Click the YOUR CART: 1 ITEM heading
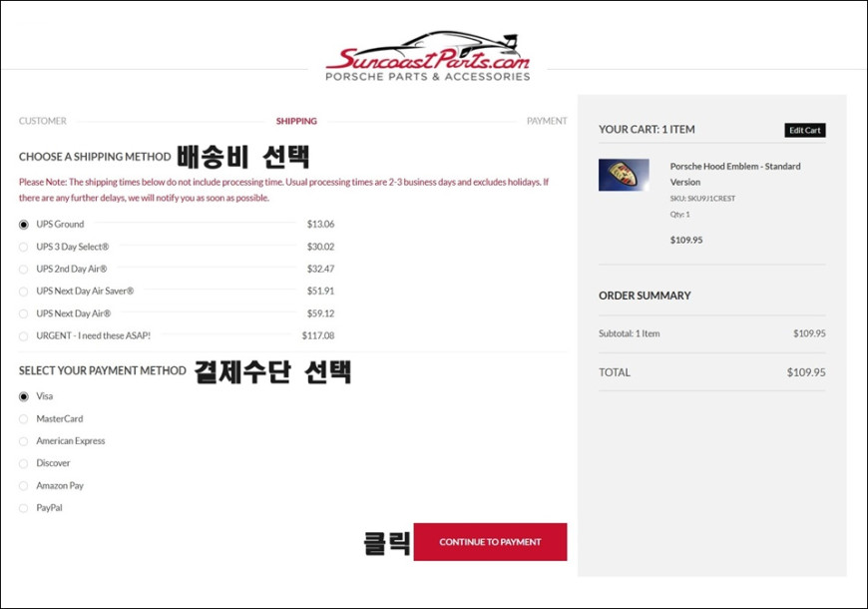This screenshot has height=609, width=868. pos(647,130)
